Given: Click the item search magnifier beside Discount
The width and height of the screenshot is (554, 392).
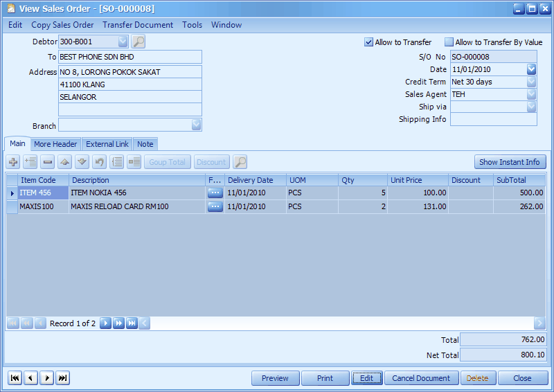Looking at the screenshot, I should (240, 162).
